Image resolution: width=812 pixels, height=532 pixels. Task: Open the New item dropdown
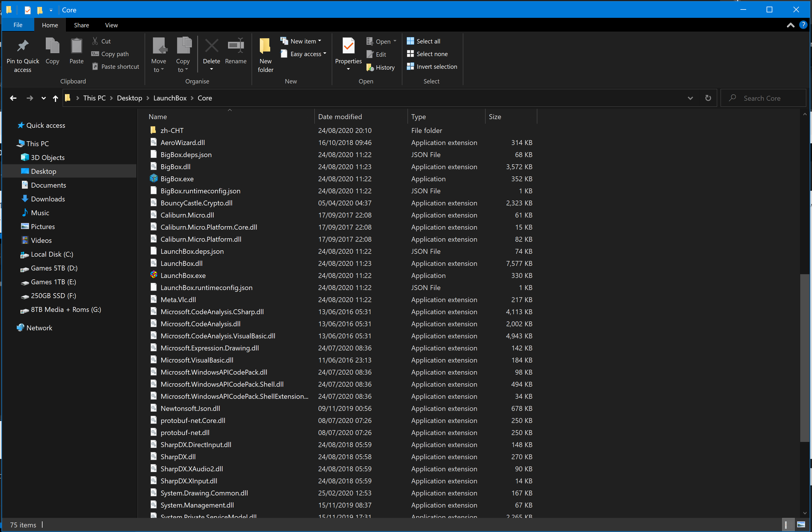click(301, 41)
